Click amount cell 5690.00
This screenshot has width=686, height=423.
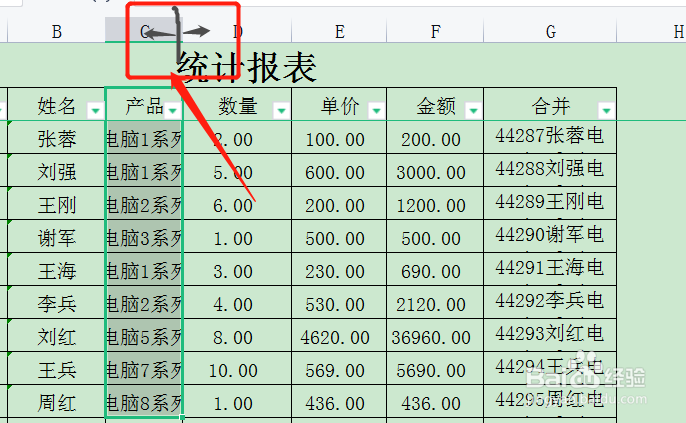coord(435,368)
